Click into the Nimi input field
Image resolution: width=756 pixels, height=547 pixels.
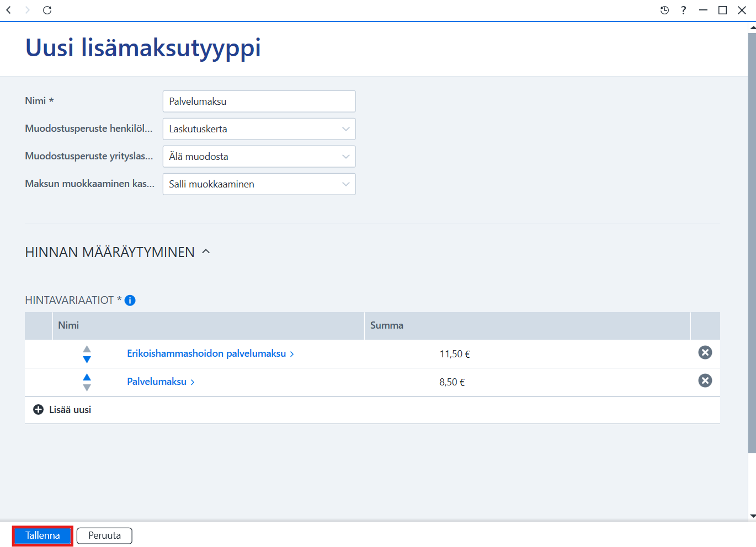coord(259,101)
